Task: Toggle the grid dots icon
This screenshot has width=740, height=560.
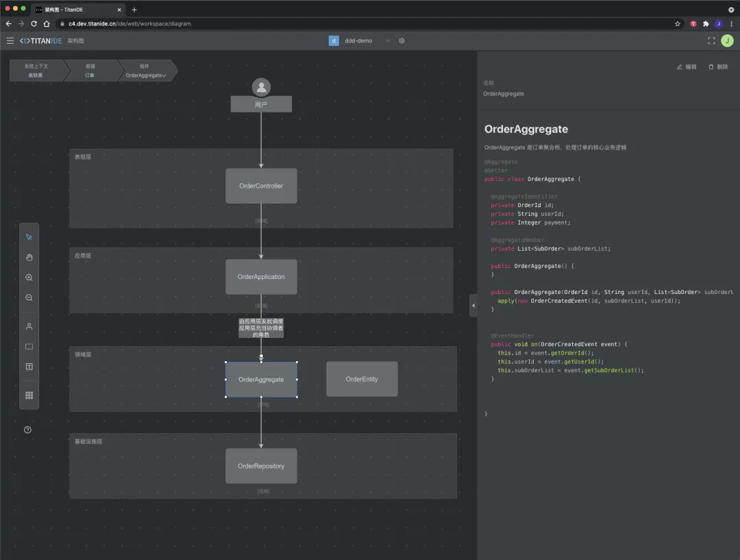Action: 29,395
